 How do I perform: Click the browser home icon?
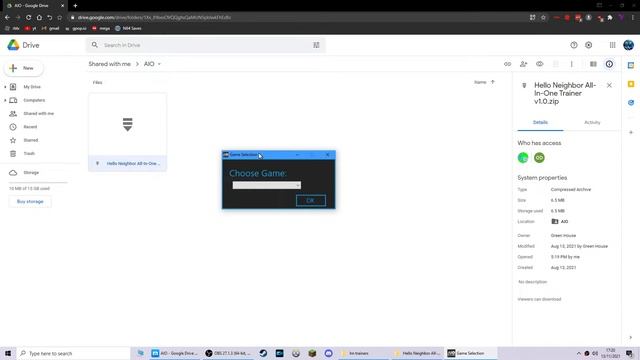pos(39,18)
